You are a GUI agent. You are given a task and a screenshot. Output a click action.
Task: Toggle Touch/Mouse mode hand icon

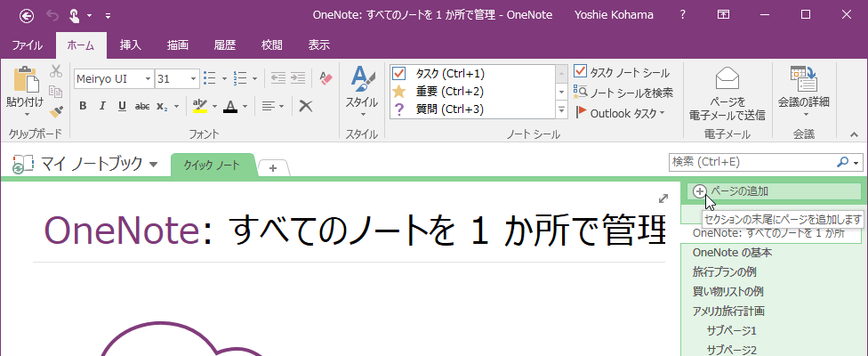click(74, 16)
